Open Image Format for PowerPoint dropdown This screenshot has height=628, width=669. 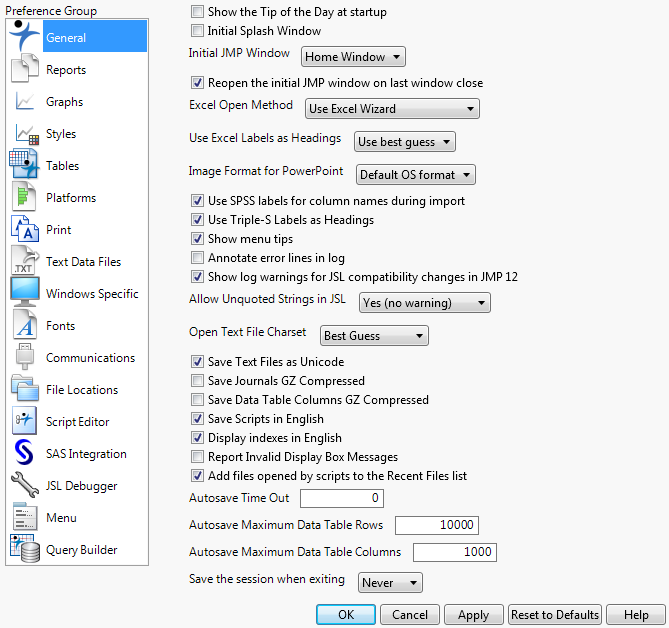coord(416,174)
